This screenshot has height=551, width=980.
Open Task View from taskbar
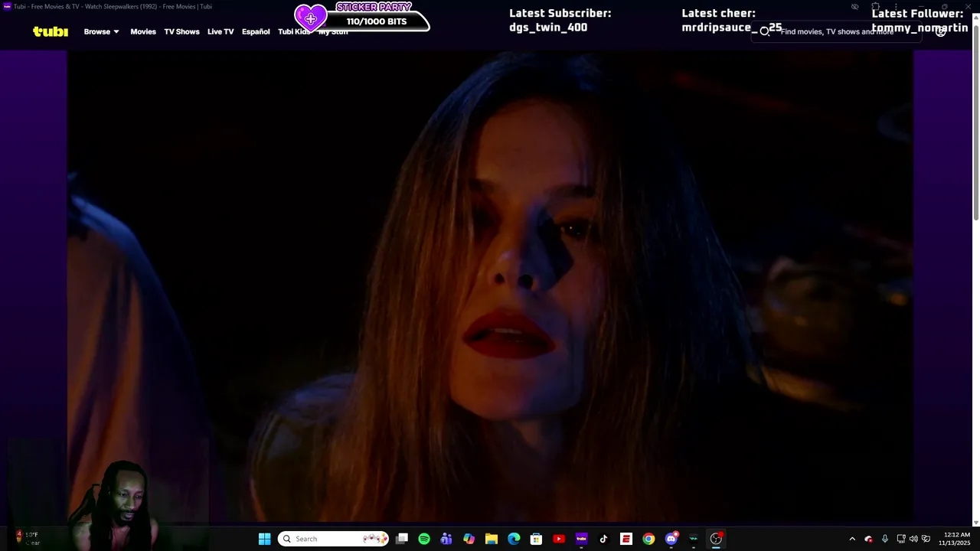(x=402, y=539)
